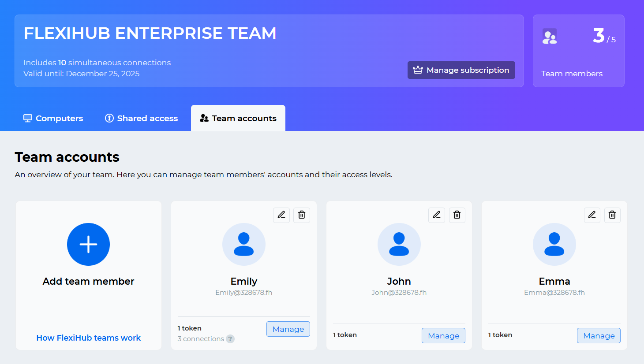644x364 pixels.
Task: Click John's profile avatar
Action: (399, 244)
